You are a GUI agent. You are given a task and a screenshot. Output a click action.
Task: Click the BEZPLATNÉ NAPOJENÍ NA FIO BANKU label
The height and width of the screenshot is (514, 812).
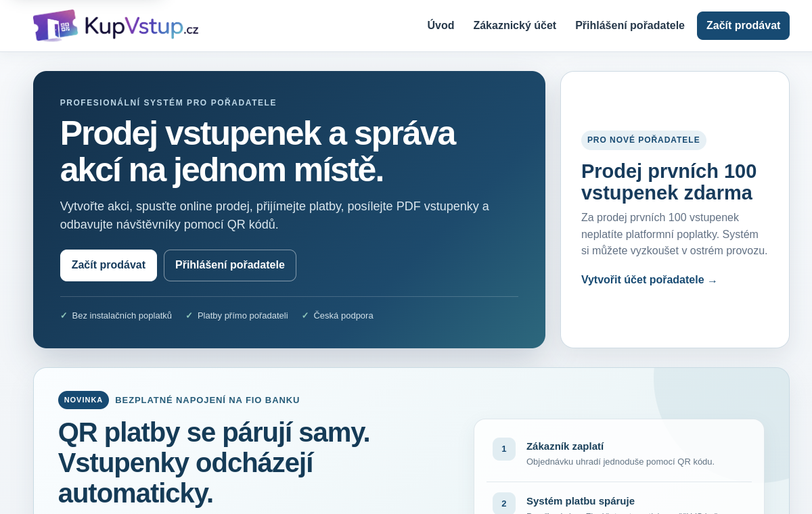pyautogui.click(x=207, y=400)
